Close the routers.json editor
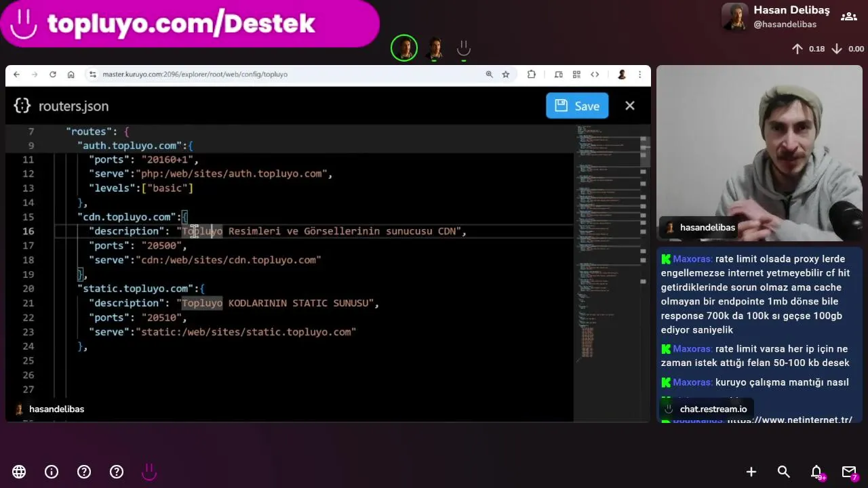The image size is (868, 488). pyautogui.click(x=630, y=106)
